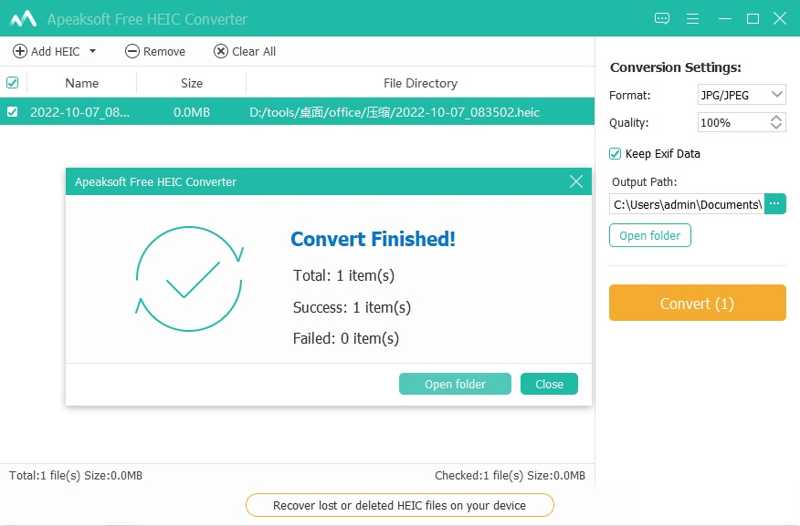Screen dimensions: 800x526
Task: Click the Close button in the dialog
Action: tap(549, 384)
